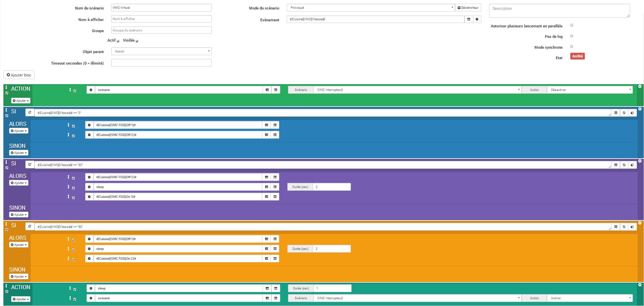This screenshot has height=306, width=644.
Task: Disable the blue SI block via its checkbox
Action: (7, 116)
